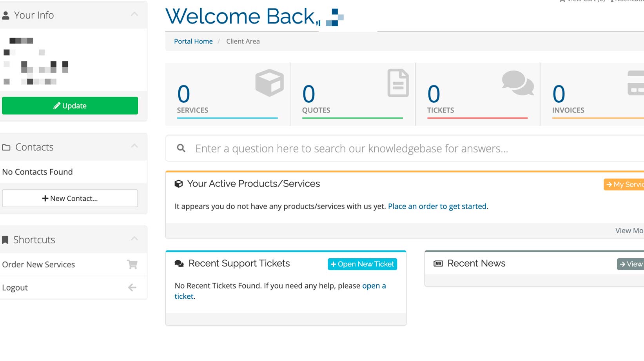The image size is (644, 361).
Task: Click the Quotes document icon
Action: point(398,83)
